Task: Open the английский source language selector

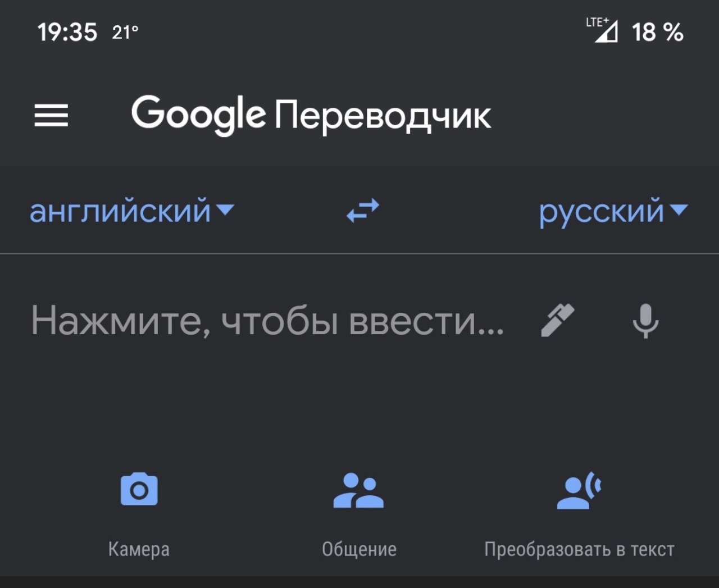Action: 132,212
